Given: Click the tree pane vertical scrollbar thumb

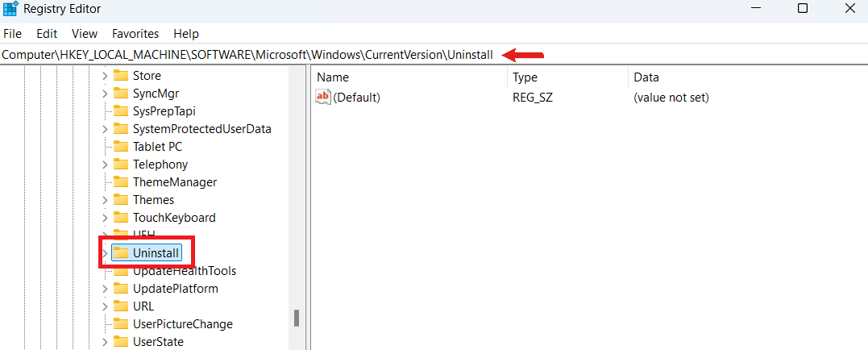Looking at the screenshot, I should point(296,318).
